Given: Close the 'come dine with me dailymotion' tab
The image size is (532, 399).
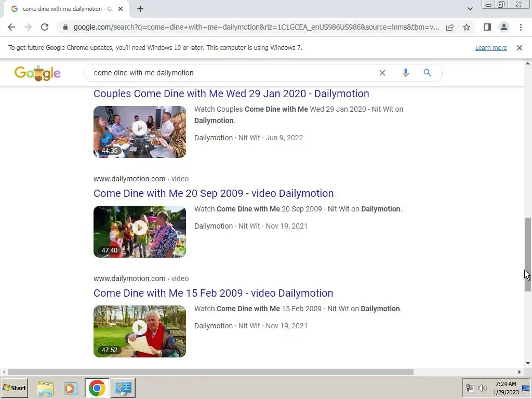Looking at the screenshot, I should click(x=121, y=9).
